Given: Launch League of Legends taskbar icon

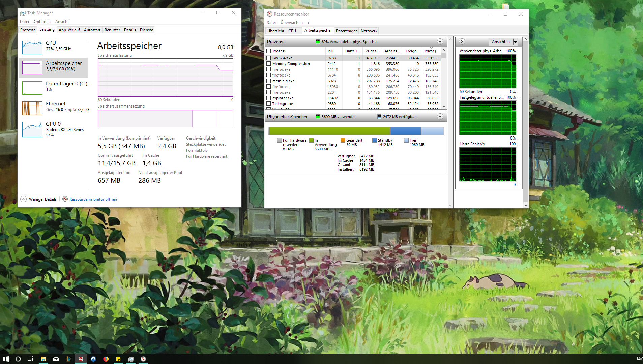Looking at the screenshot, I should pos(68,359).
